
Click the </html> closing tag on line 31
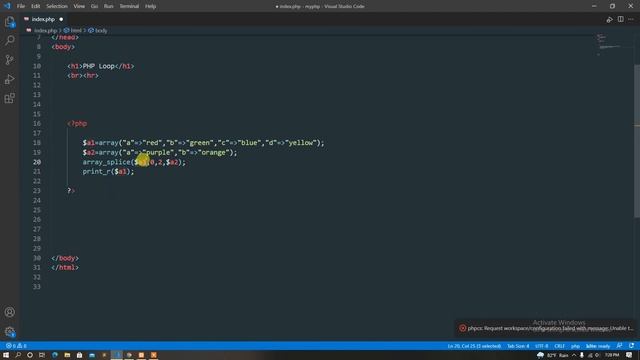click(x=65, y=267)
